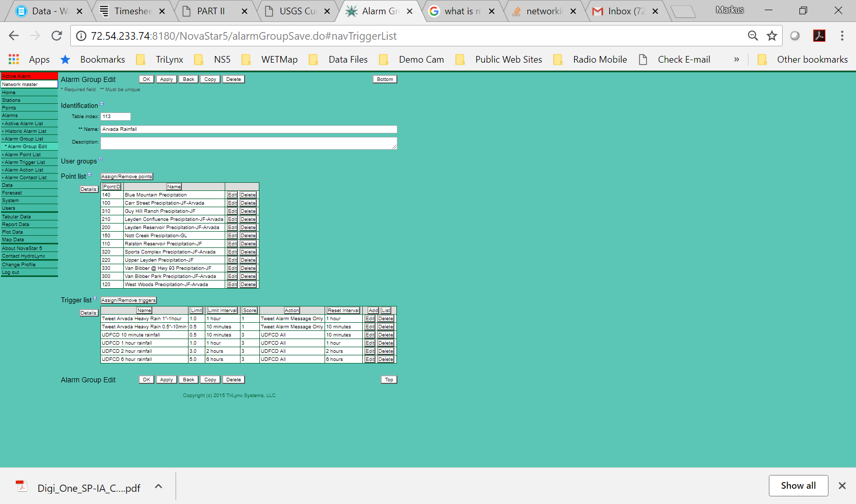856x504 pixels.
Task: Bookmark this page with the star icon
Action: (772, 36)
